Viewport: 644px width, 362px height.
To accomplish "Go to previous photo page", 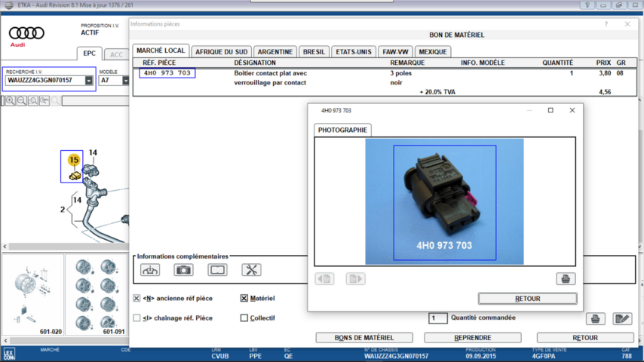I will pyautogui.click(x=324, y=279).
